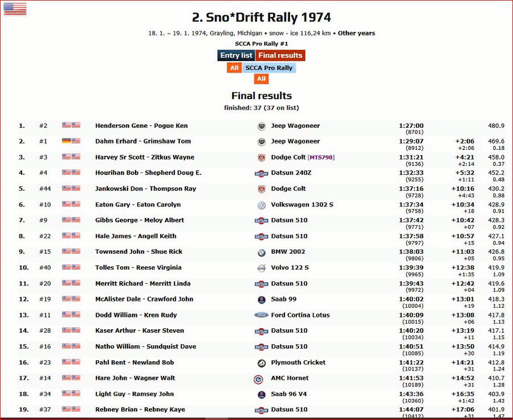The image size is (513, 420).
Task: Click the first US flag in Hourihan Bob's row
Action: [67, 172]
